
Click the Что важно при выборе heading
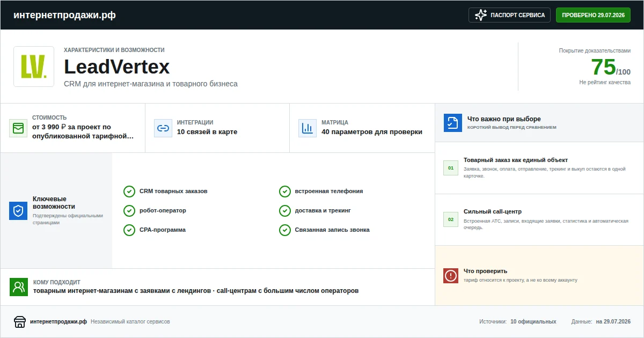click(x=504, y=119)
